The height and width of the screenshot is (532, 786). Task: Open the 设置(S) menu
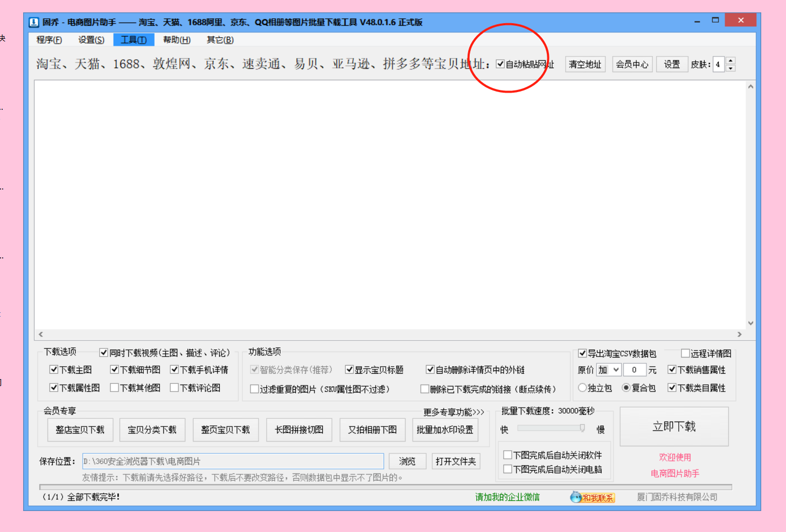[91, 40]
